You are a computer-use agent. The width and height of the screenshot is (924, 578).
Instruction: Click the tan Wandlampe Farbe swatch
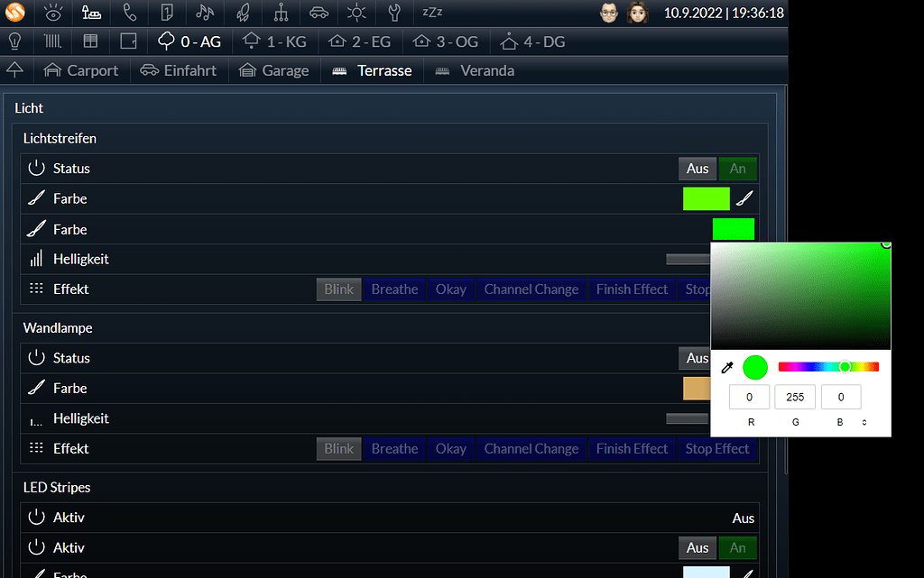(x=697, y=389)
